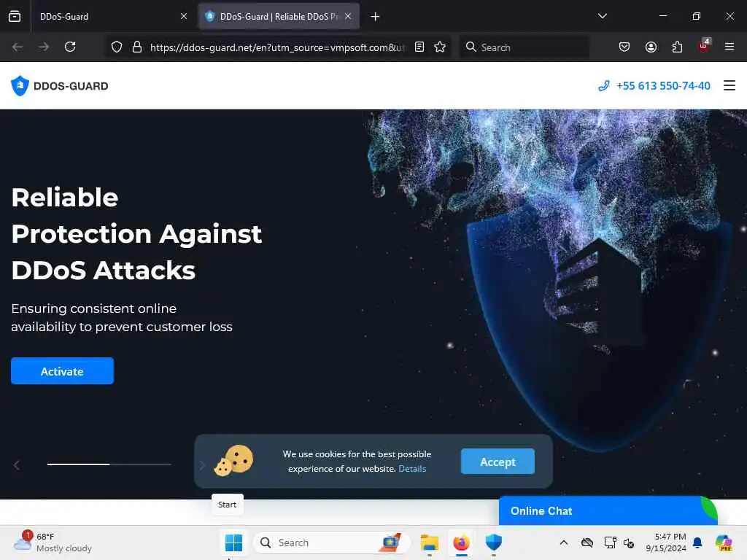Screen dimensions: 747x560
Task: Open Firefox from the taskbar
Action: (x=461, y=542)
